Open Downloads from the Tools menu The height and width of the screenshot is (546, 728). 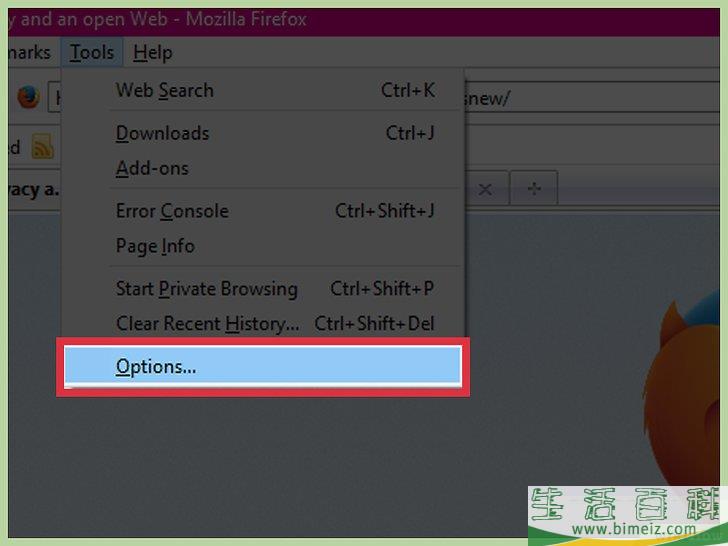(263, 133)
